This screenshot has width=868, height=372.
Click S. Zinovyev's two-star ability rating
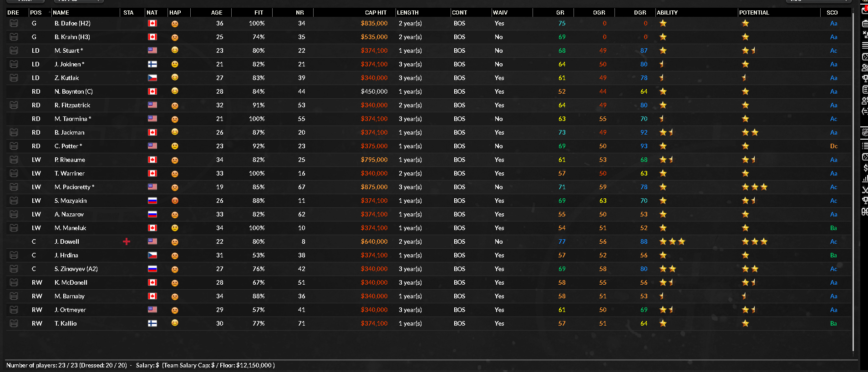tap(668, 269)
